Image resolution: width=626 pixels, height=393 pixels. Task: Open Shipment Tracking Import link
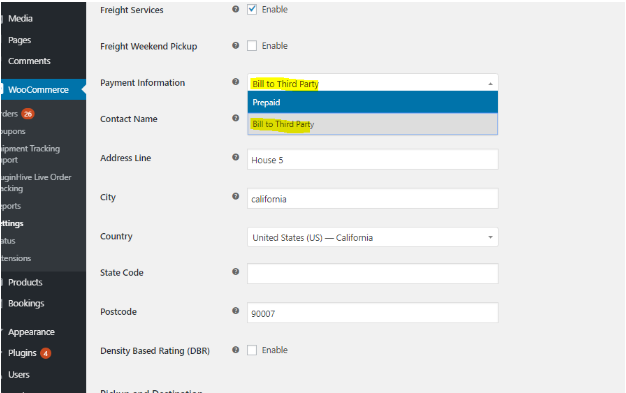(30, 154)
